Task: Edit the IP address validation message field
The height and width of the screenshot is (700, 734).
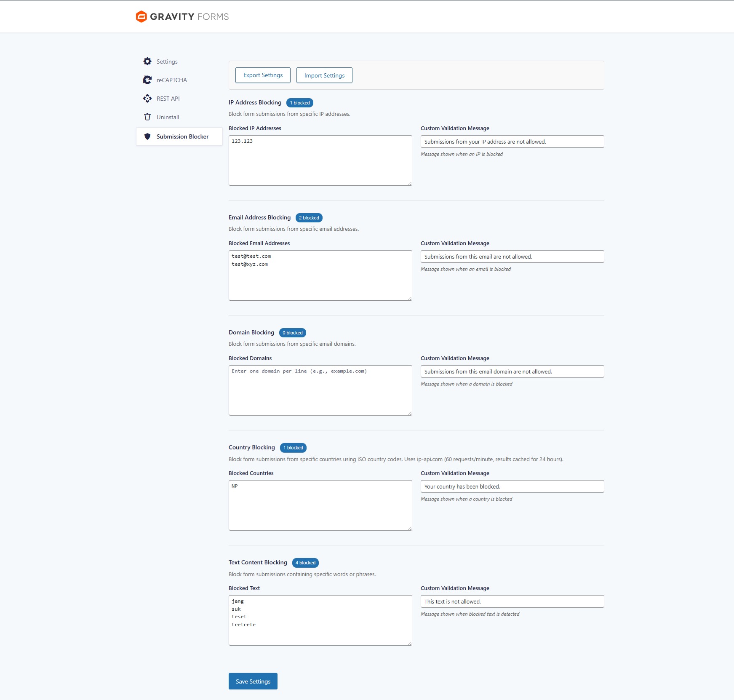Action: (512, 142)
